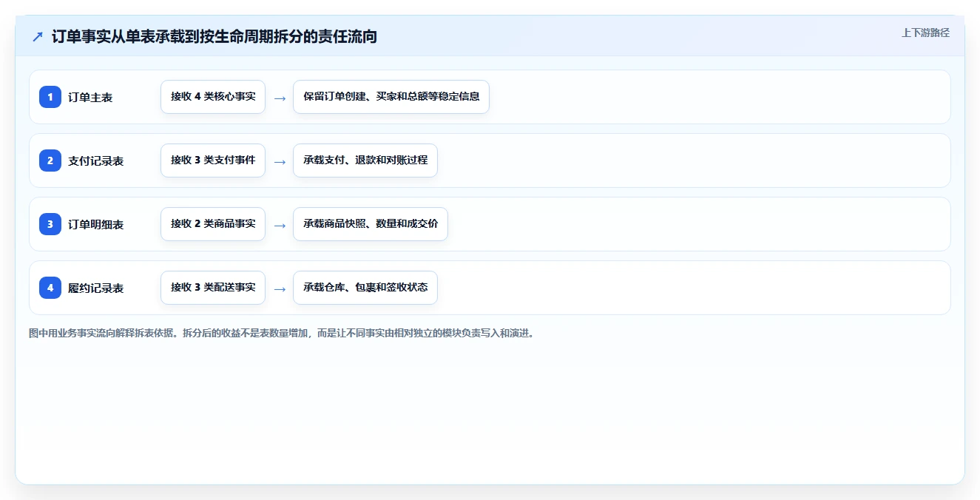Screen dimensions: 980x500
Task: Click the arrow in the 订单主表 row
Action: (280, 98)
